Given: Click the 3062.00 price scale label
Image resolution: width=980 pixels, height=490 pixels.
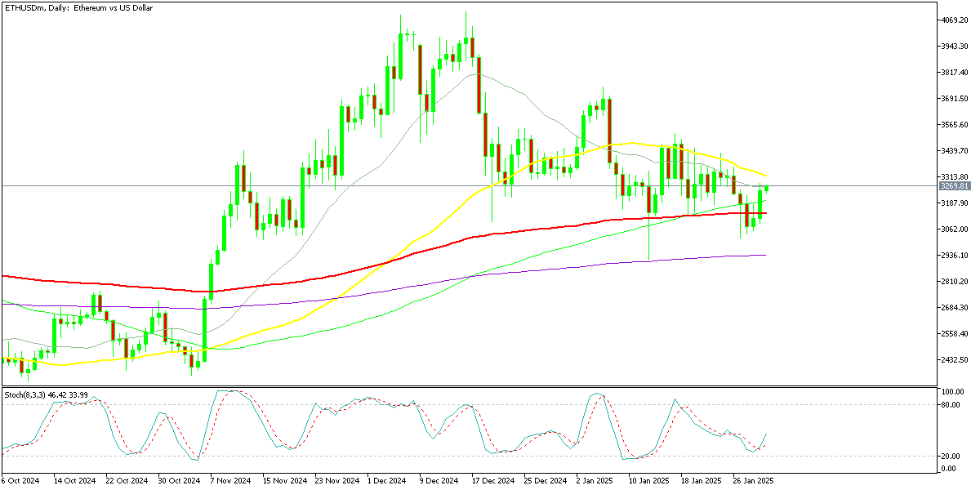Looking at the screenshot, I should click(954, 229).
